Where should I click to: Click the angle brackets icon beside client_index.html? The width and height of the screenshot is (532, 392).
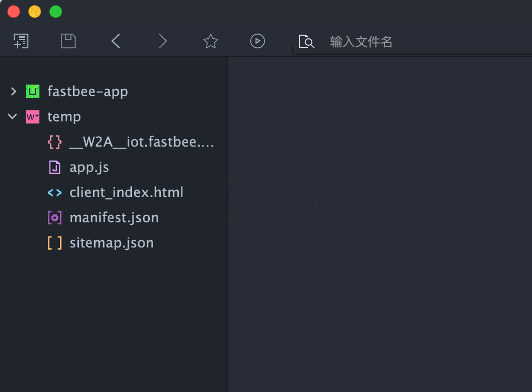pos(55,193)
